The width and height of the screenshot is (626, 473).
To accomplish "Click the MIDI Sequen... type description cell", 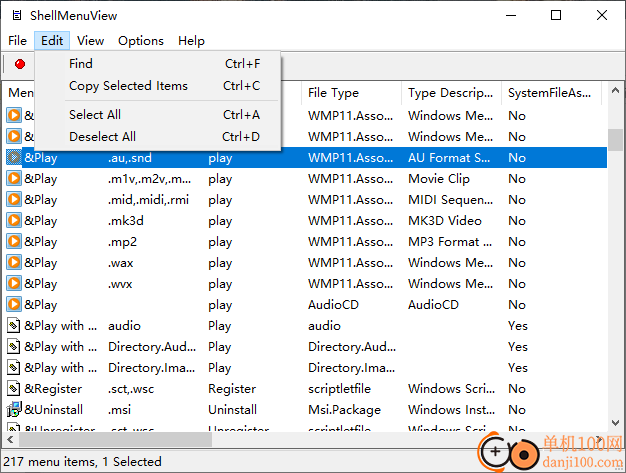I will click(450, 200).
